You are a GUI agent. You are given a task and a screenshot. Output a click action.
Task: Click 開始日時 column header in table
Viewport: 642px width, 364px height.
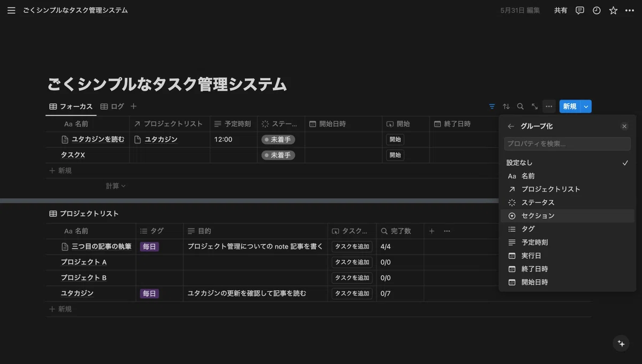coord(343,124)
